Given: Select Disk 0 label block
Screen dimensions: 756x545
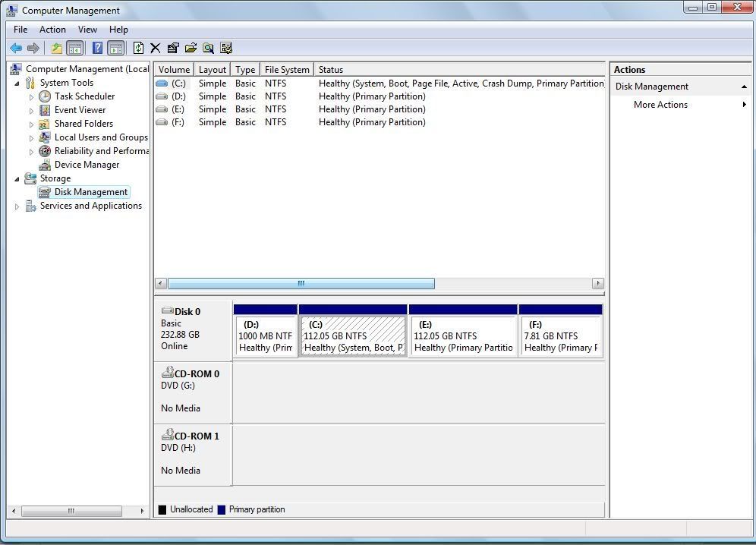Looking at the screenshot, I should pos(193,329).
